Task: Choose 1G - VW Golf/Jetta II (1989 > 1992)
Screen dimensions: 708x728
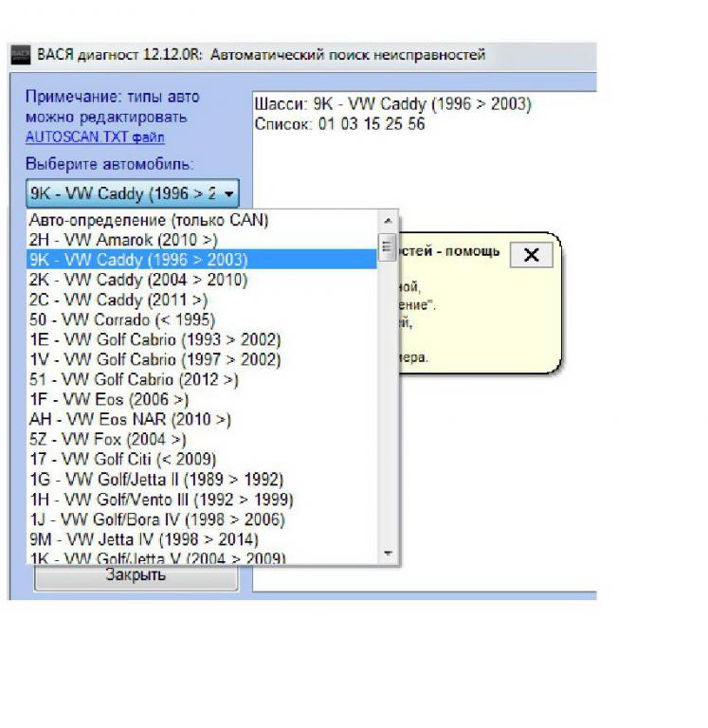Action: (202, 480)
